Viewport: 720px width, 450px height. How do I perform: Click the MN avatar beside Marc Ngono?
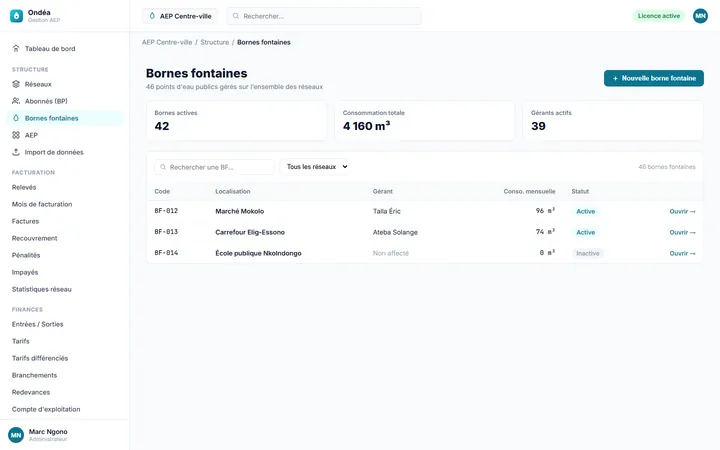tap(16, 435)
